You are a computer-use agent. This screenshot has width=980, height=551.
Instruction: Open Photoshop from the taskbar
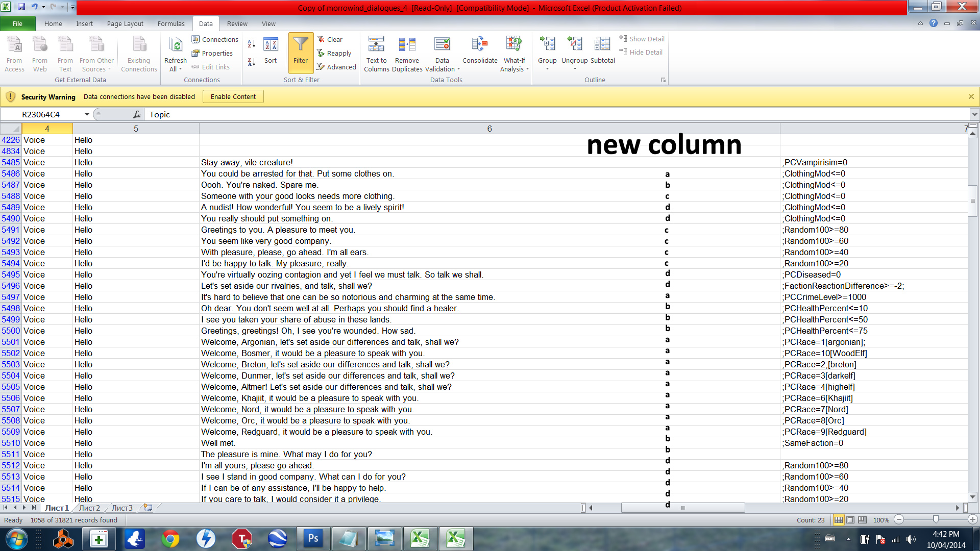(313, 538)
